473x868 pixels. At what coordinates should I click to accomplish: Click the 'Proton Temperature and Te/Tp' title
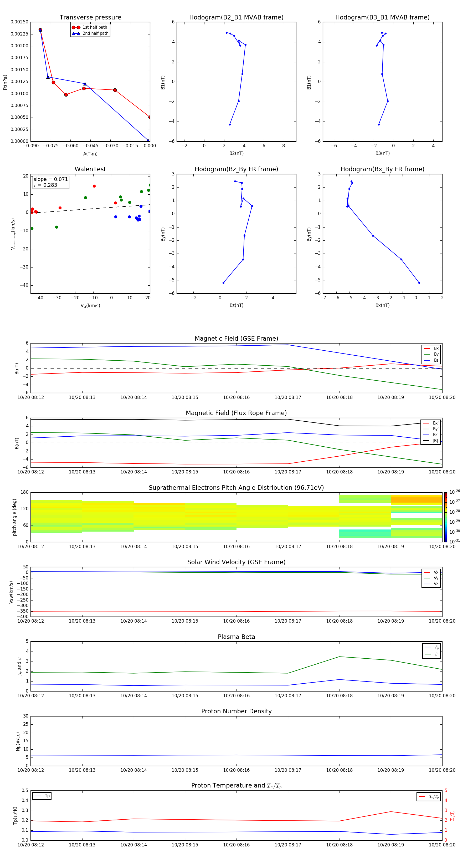[x=236, y=786]
